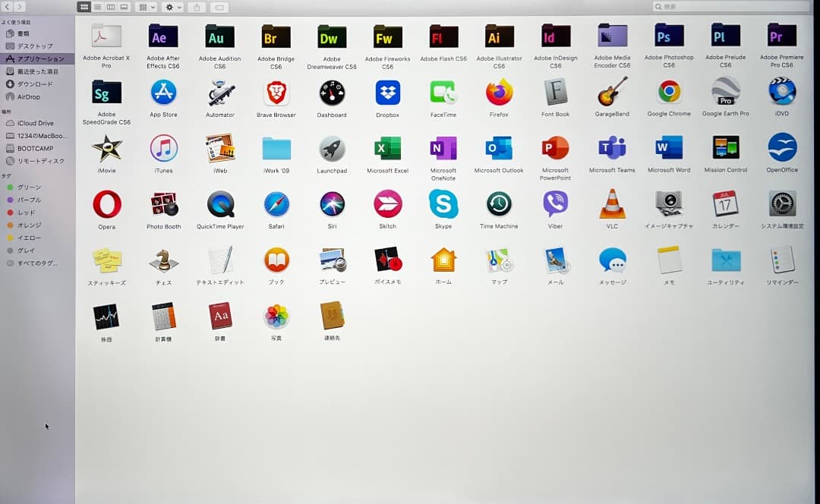Launch Skype

[x=443, y=205]
